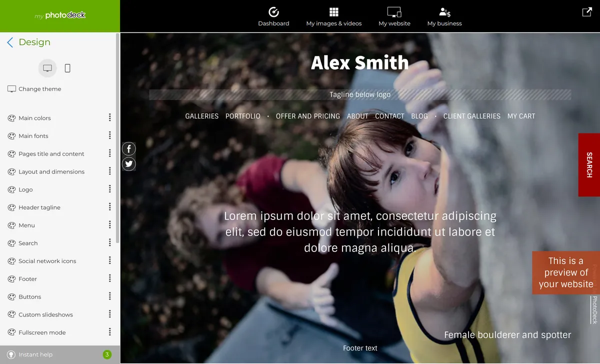Click BLOG in preview menu
The image size is (600, 364).
419,116
